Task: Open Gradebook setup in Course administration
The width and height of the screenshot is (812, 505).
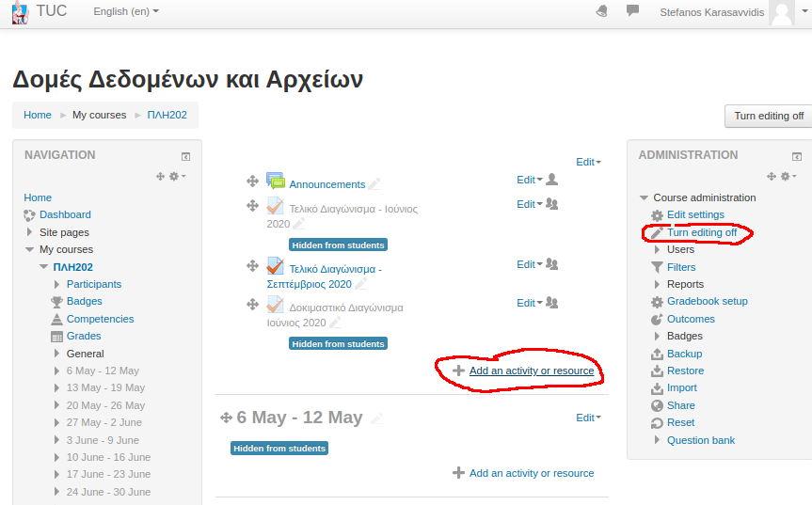Action: coord(707,301)
